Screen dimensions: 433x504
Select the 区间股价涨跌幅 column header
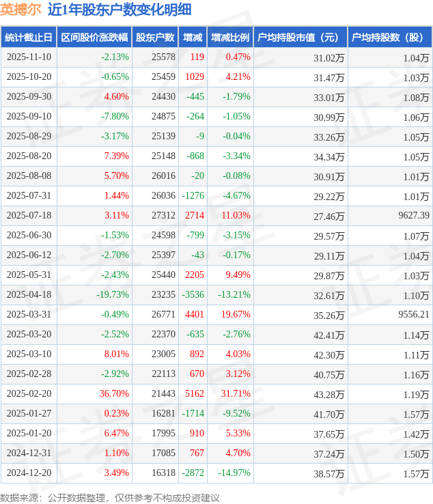pos(94,38)
